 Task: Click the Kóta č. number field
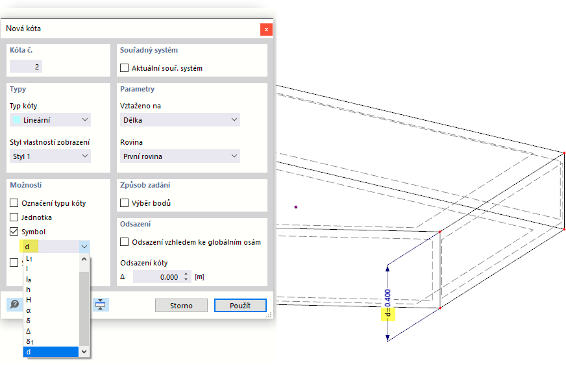pyautogui.click(x=26, y=66)
